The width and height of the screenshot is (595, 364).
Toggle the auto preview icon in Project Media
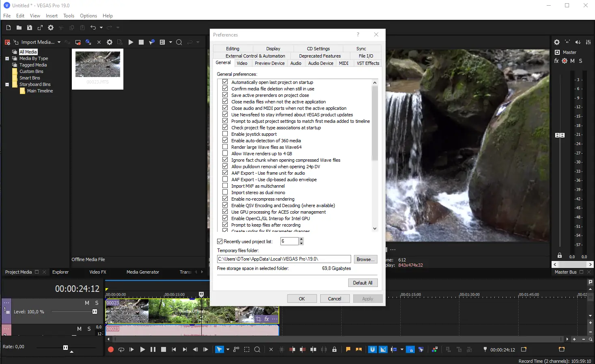coord(152,42)
